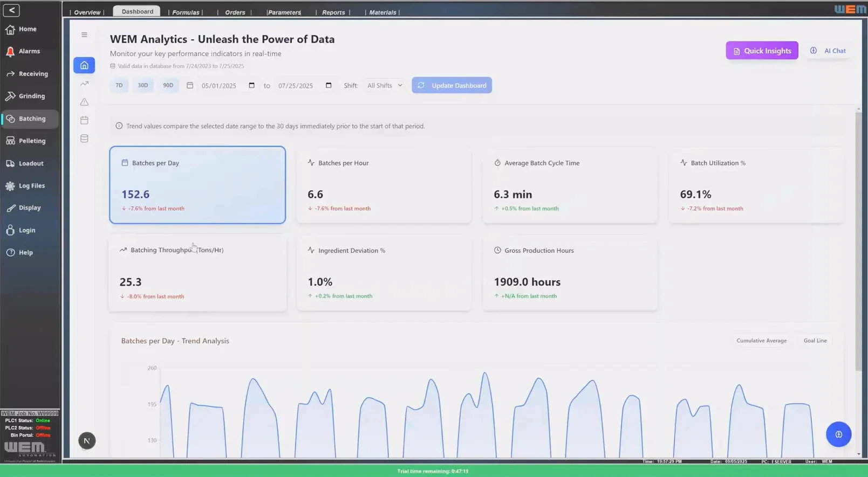Image resolution: width=868 pixels, height=477 pixels.
Task: Select the Batches per Day card
Action: (x=197, y=185)
